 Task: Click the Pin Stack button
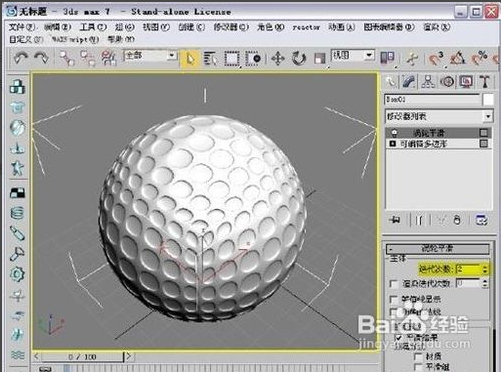(x=396, y=220)
